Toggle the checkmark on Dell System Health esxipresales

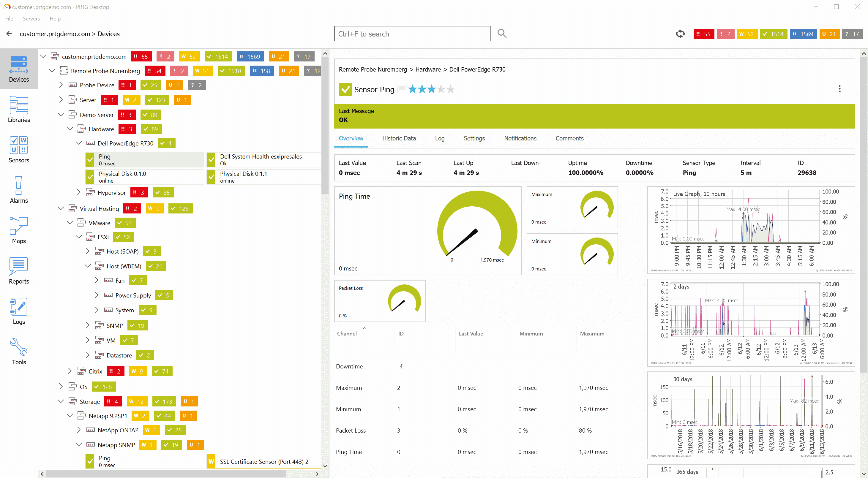(211, 159)
